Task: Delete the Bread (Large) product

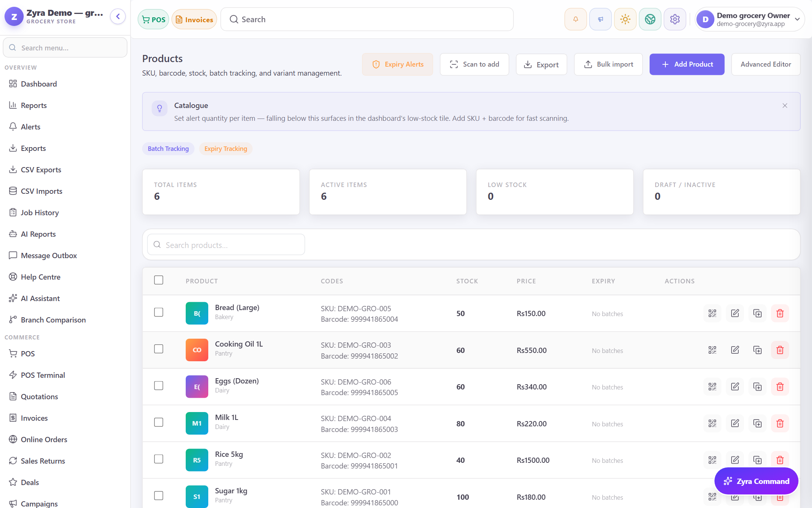Action: coord(780,313)
